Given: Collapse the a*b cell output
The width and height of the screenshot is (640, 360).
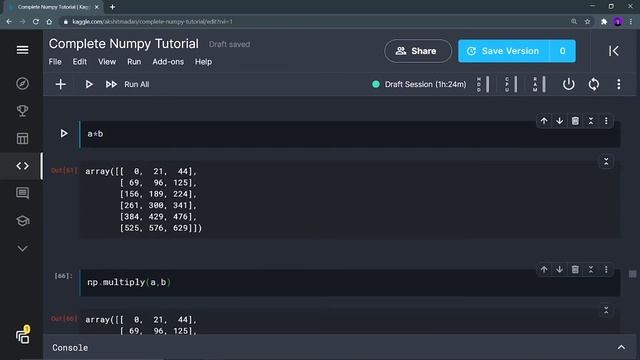Looking at the screenshot, I should pyautogui.click(x=606, y=162).
